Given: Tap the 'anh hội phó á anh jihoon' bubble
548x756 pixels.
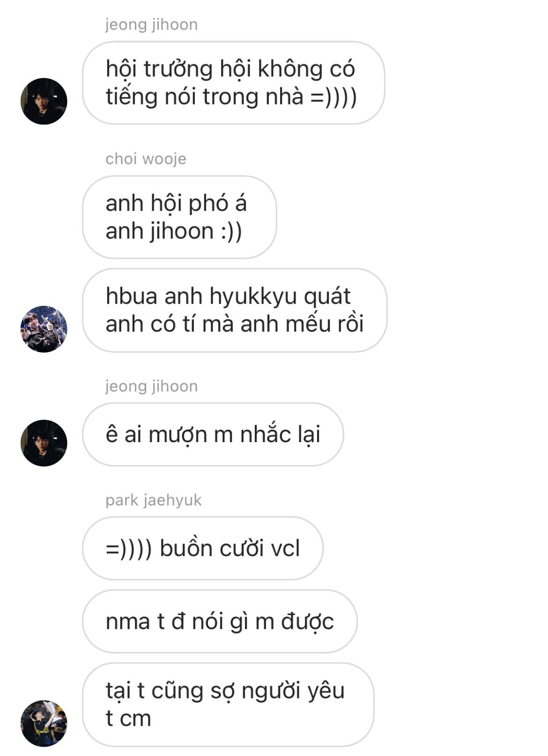Looking at the screenshot, I should (x=179, y=217).
